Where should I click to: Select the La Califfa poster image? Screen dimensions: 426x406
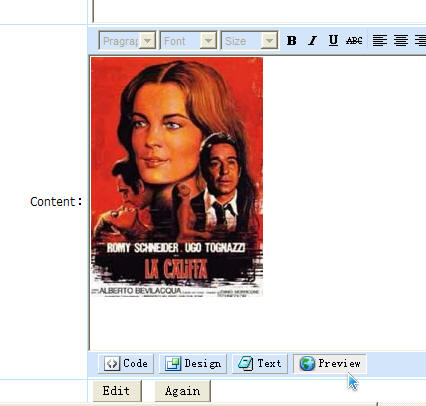[177, 177]
